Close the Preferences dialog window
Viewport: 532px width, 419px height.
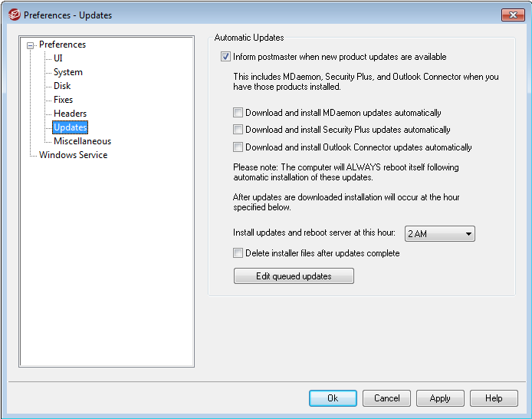pos(513,15)
